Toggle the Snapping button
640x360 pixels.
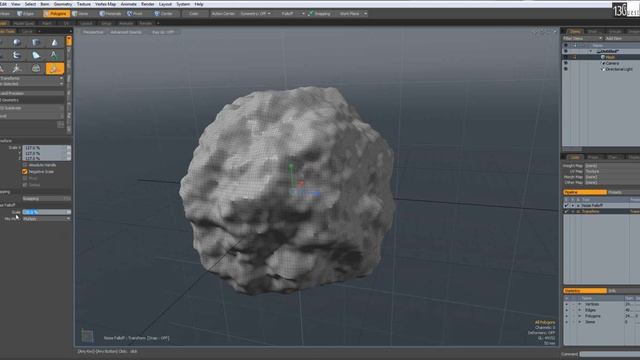[319, 13]
